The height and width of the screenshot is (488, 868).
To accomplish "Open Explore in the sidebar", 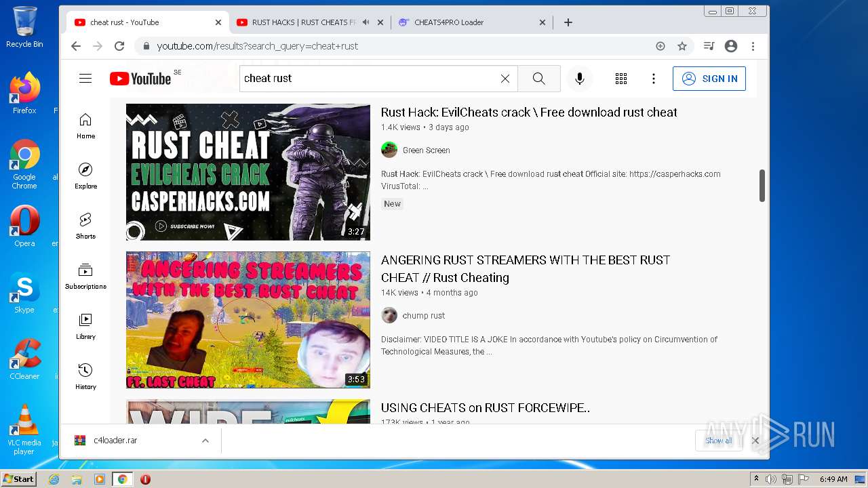I will coord(85,176).
